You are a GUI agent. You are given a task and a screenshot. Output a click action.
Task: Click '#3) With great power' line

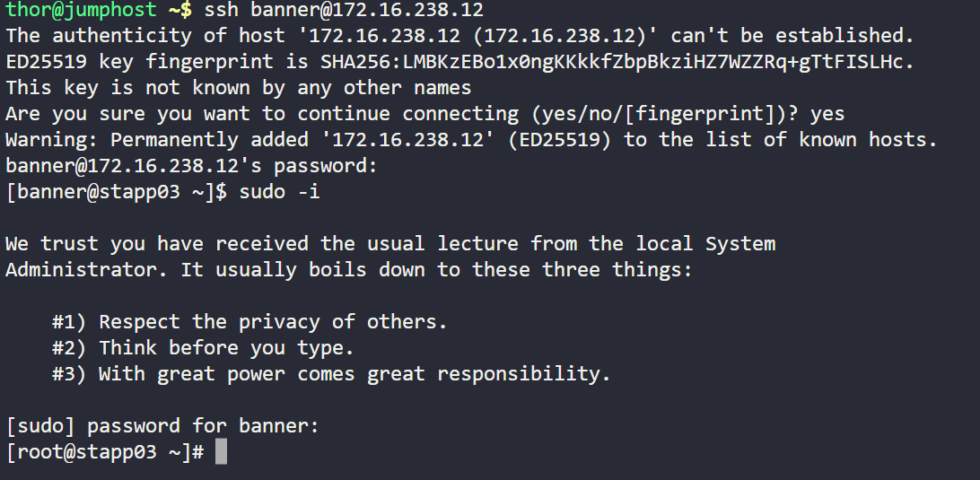pos(331,374)
